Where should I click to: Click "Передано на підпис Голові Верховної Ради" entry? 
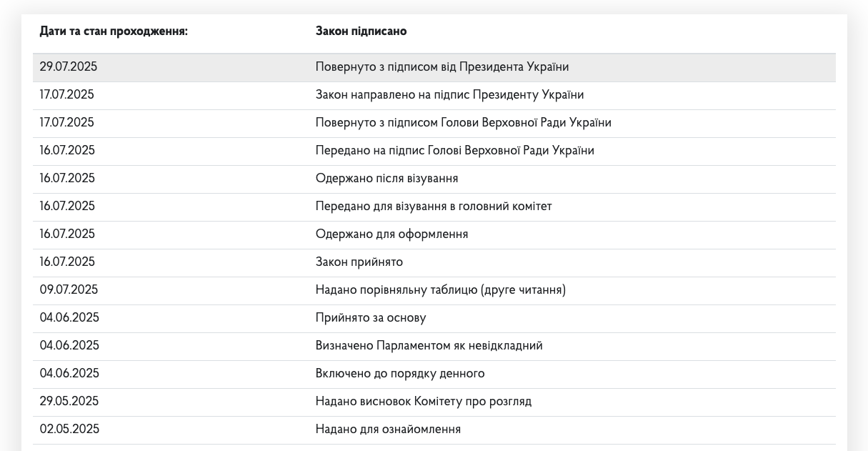click(454, 151)
